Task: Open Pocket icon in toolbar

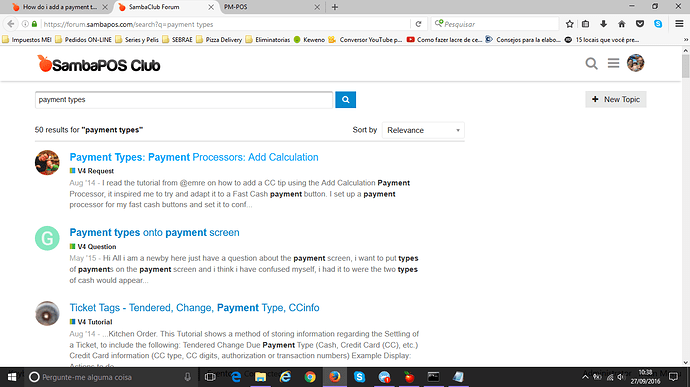Action: 640,24
